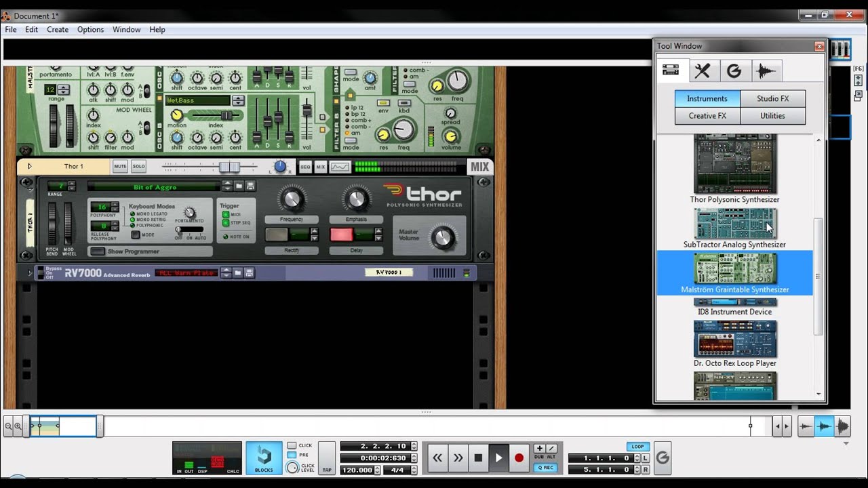Toggle metronome Click in transport

tap(292, 445)
